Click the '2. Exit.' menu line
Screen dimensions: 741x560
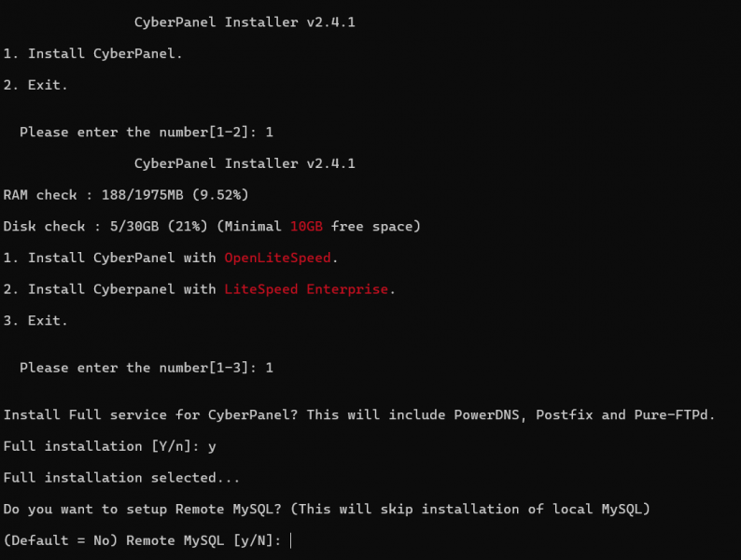tap(35, 85)
